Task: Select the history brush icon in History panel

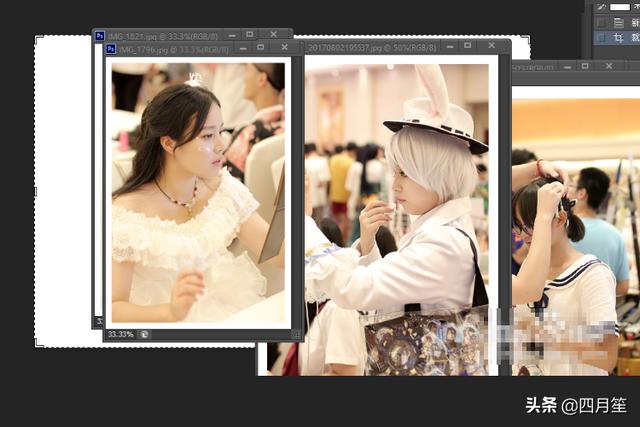Action: [x=601, y=6]
